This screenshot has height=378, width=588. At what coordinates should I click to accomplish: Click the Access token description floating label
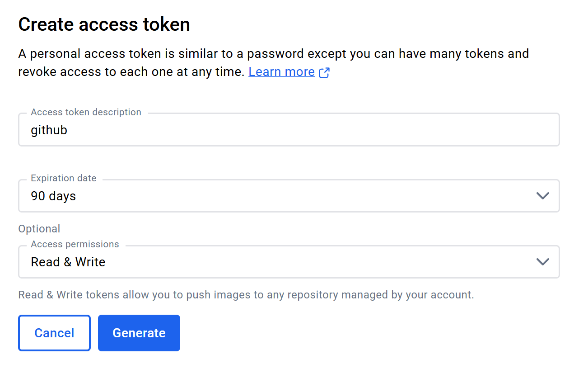(x=86, y=112)
